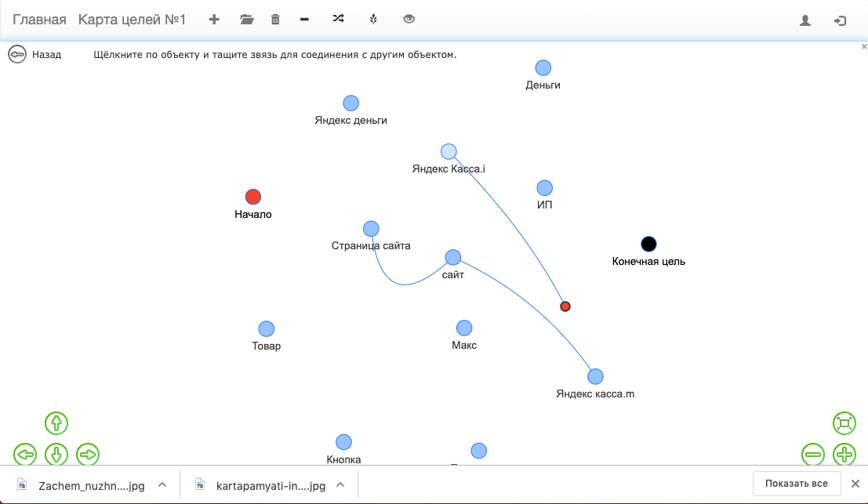Click the minus icon in top toolbar
The image size is (868, 504).
coord(304,20)
